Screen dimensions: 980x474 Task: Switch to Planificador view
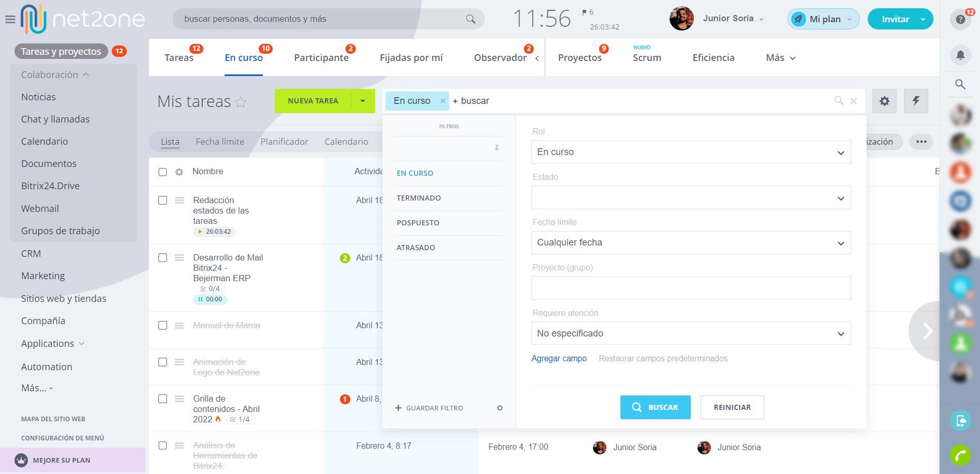click(x=284, y=142)
